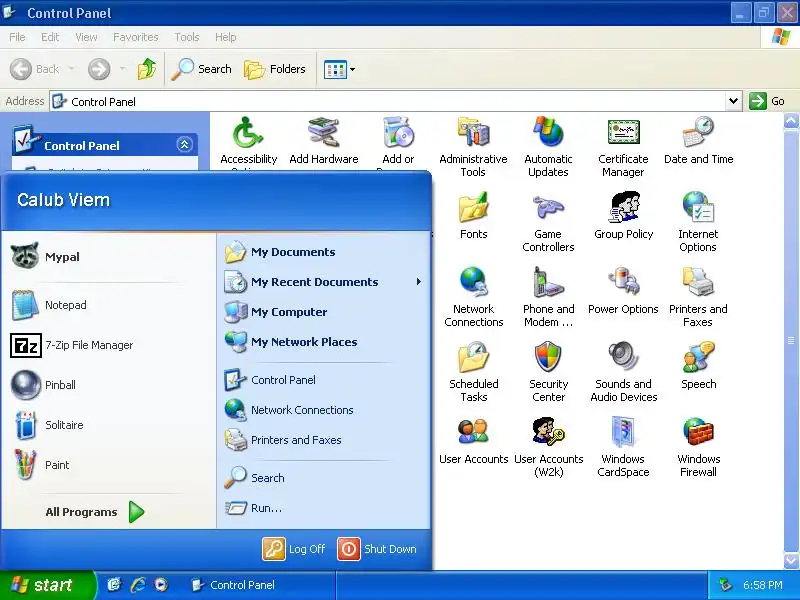Launch Pinball from Start menu

[x=108, y=385]
